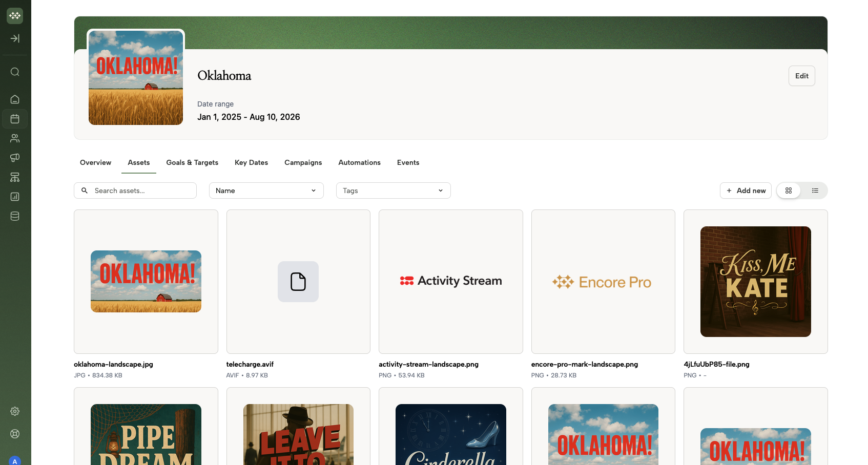The width and height of the screenshot is (868, 465).
Task: Open the bar chart reports sidebar icon
Action: [15, 197]
